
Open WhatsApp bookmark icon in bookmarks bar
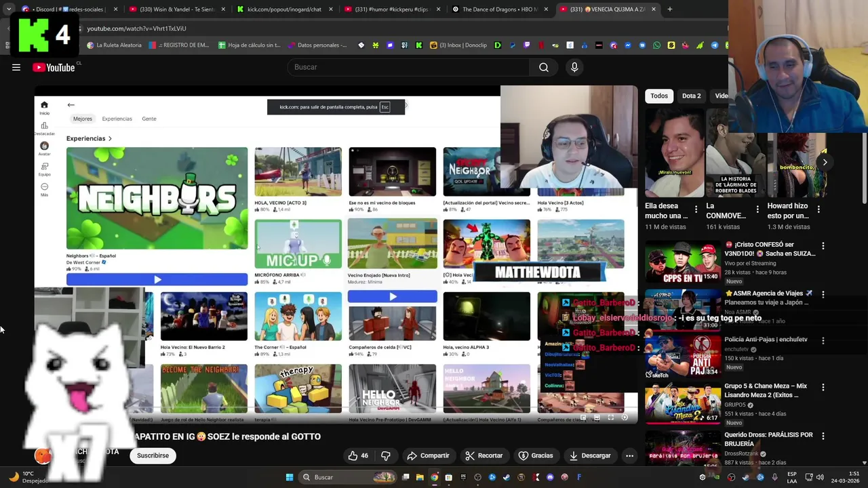656,45
